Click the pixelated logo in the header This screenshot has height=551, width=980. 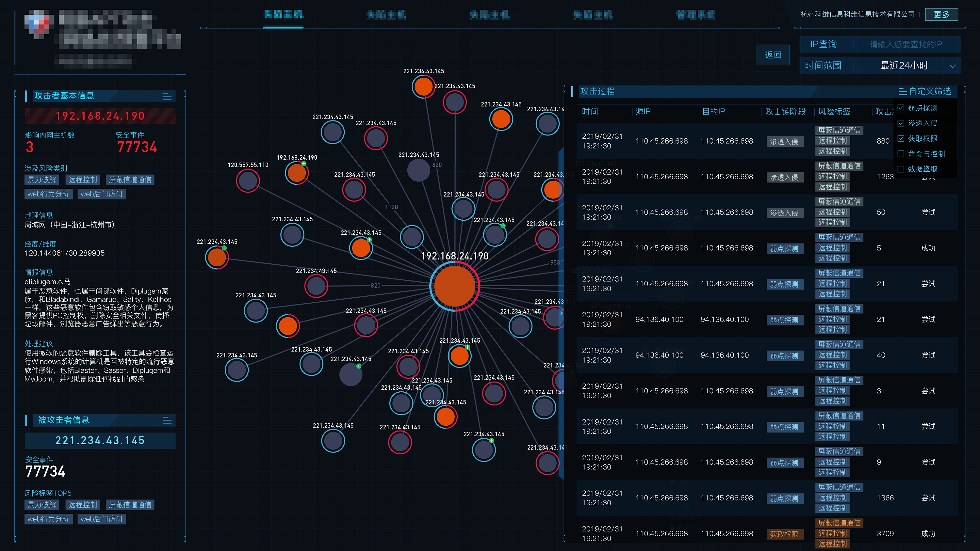(x=37, y=24)
